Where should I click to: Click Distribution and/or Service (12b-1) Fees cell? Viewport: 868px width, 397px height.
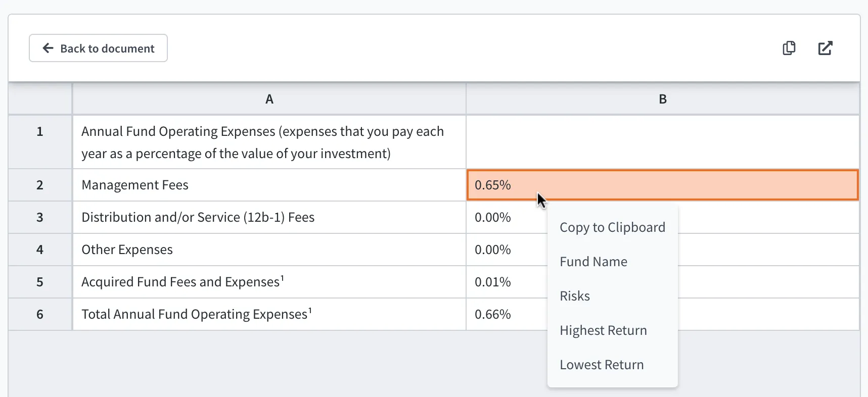269,217
